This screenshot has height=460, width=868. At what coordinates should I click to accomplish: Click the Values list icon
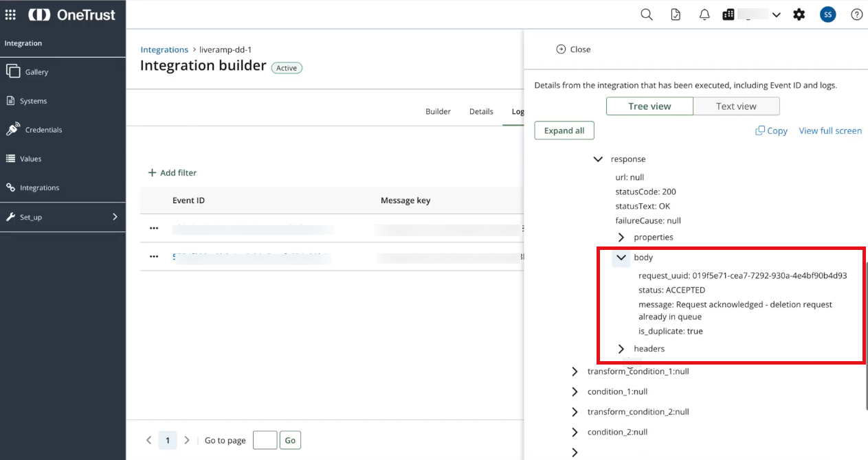click(x=10, y=159)
